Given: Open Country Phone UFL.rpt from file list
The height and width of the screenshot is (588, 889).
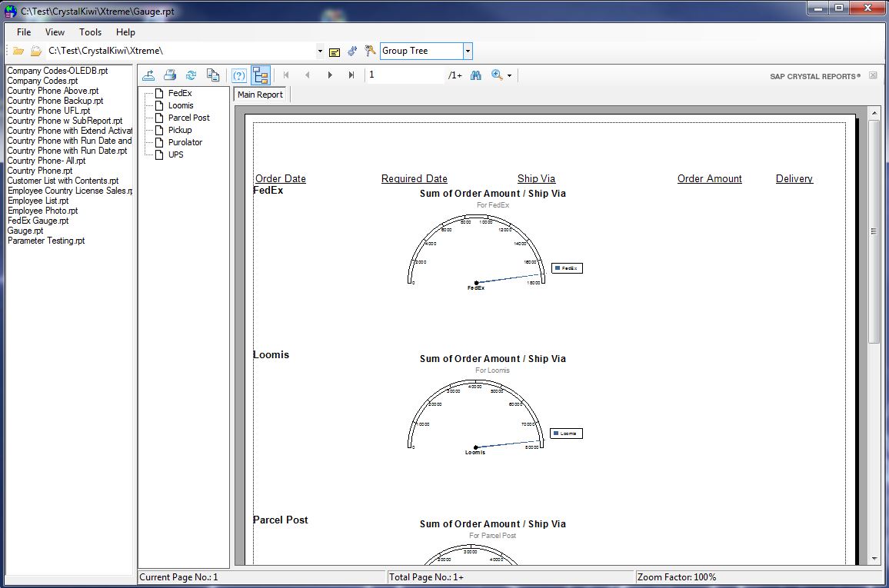Looking at the screenshot, I should click(48, 111).
